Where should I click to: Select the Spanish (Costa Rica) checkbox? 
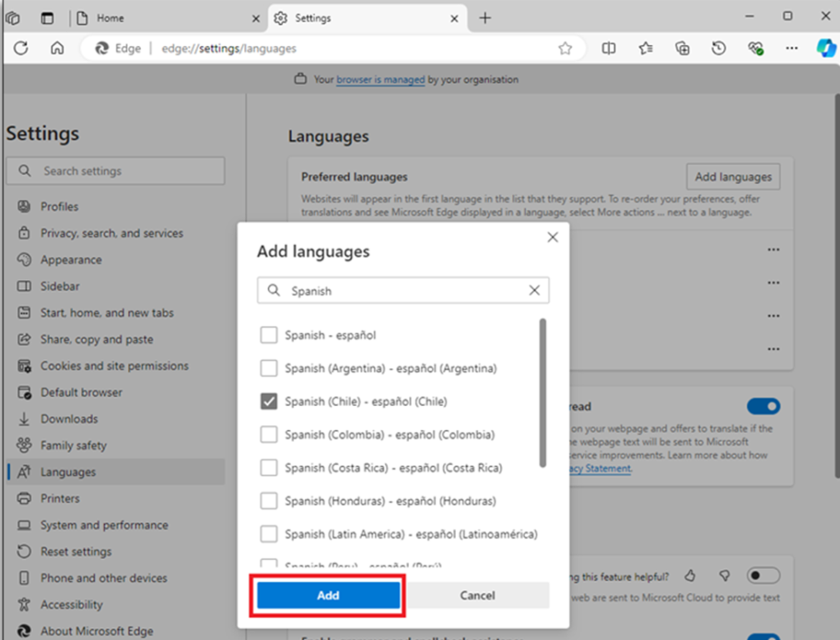268,468
